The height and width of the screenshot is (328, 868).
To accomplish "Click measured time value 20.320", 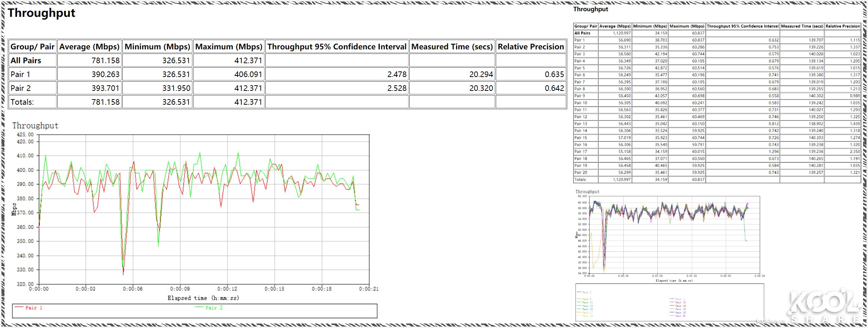I will point(481,88).
